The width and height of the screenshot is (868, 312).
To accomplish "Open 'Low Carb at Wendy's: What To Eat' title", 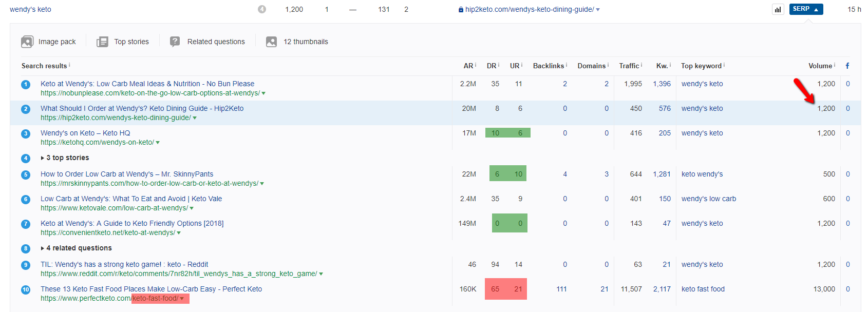I will click(131, 199).
